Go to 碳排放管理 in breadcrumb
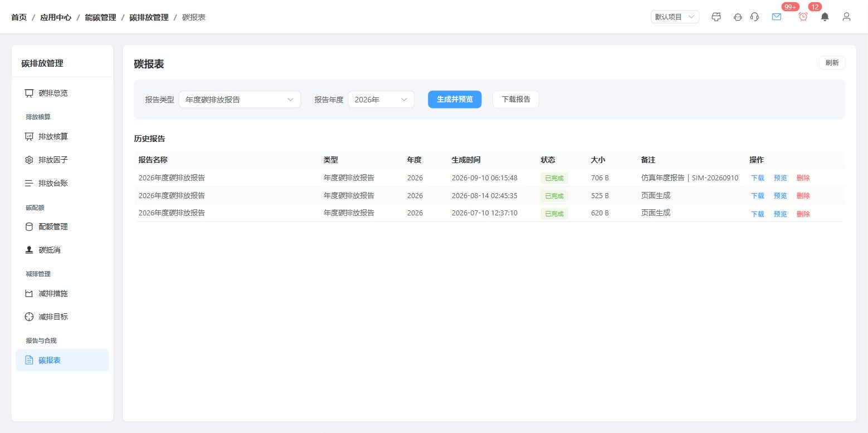868x433 pixels. click(149, 17)
